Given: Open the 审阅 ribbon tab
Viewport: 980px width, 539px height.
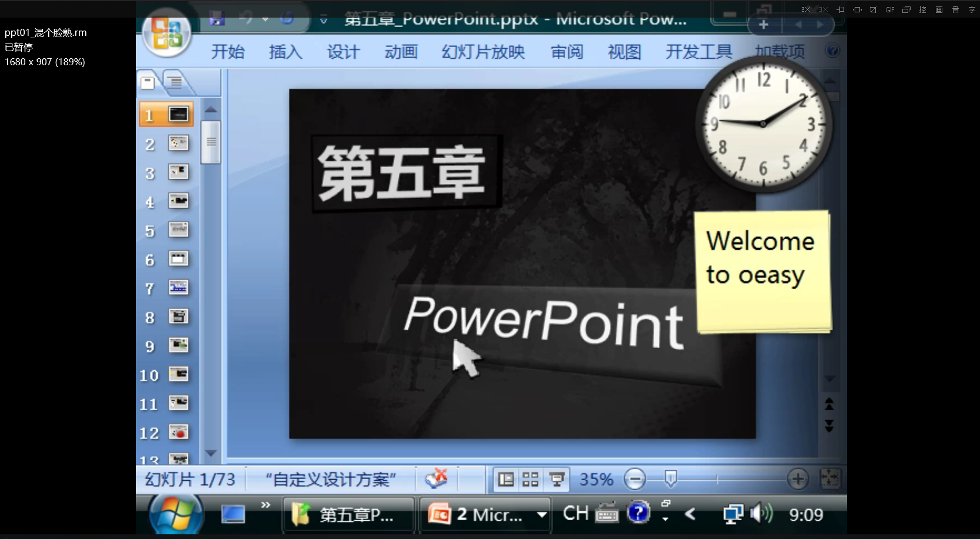Looking at the screenshot, I should click(x=567, y=52).
